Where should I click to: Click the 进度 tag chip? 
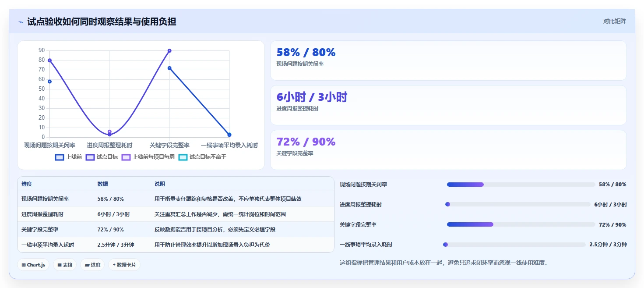92,265
